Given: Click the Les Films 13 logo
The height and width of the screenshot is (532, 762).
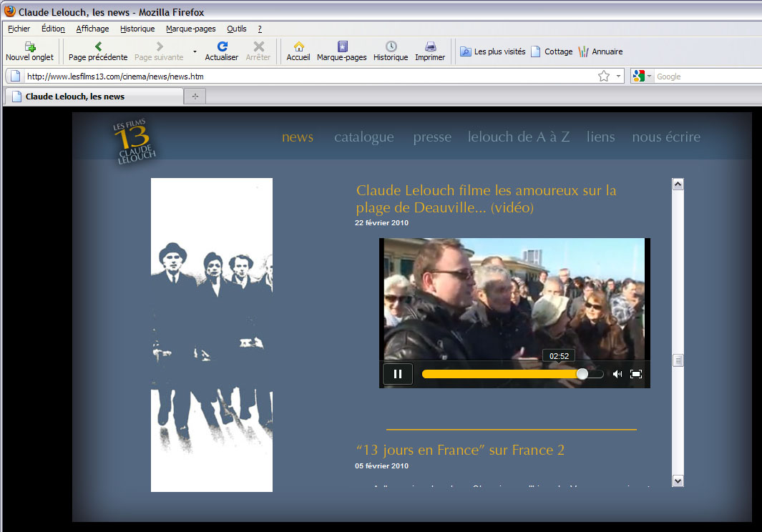Looking at the screenshot, I should (134, 142).
